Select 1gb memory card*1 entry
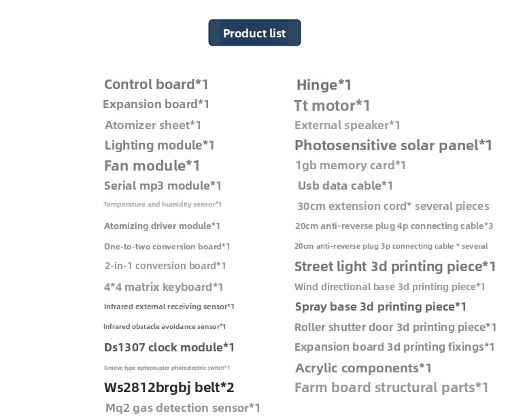This screenshot has height=420, width=510. click(350, 165)
